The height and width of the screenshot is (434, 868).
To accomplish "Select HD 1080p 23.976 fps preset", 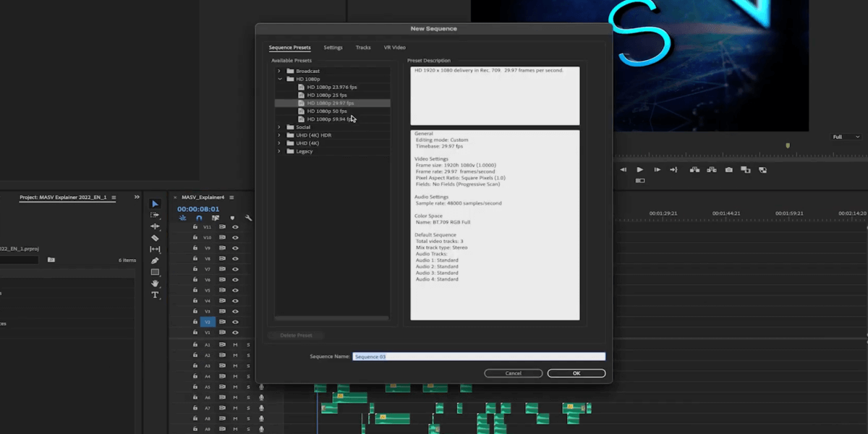I will coord(332,87).
